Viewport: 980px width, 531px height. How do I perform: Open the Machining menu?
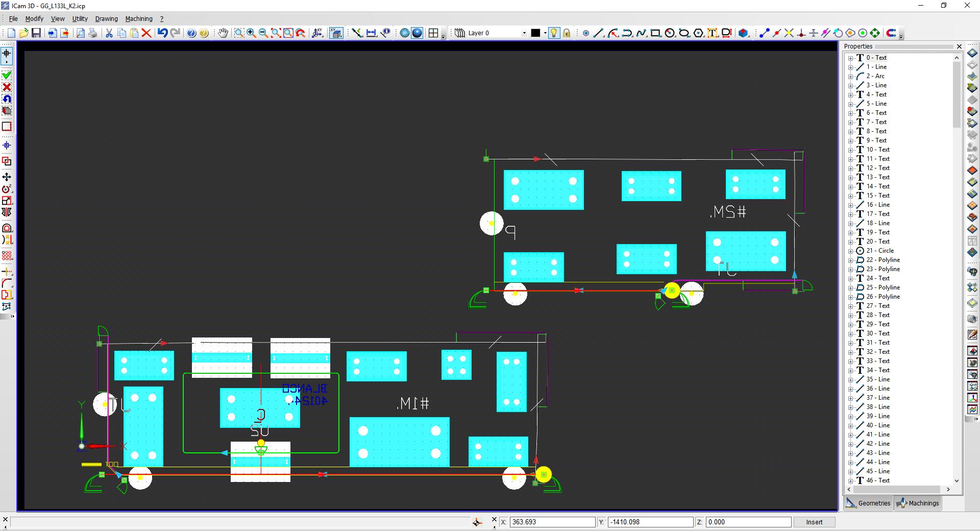pyautogui.click(x=139, y=19)
